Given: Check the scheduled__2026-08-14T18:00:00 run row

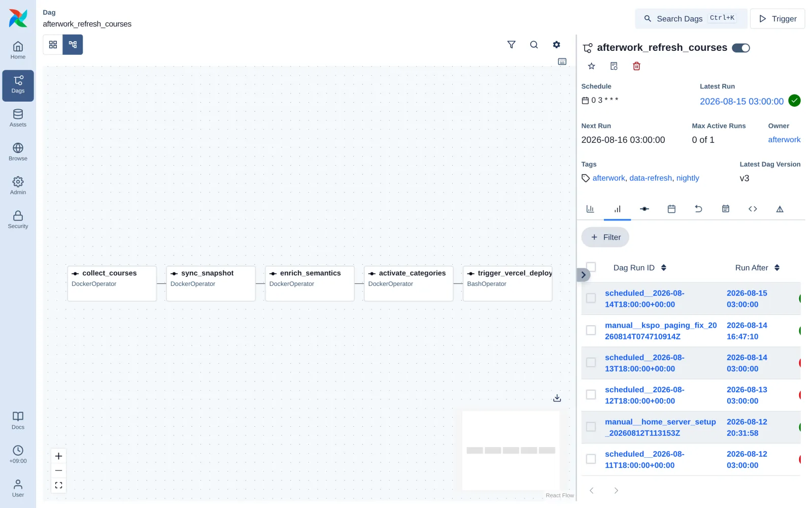Looking at the screenshot, I should tap(591, 298).
